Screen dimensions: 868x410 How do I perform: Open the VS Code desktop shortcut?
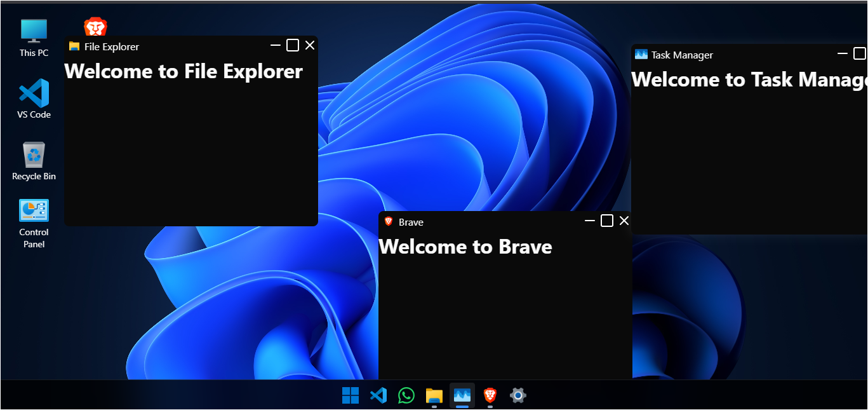pos(34,93)
